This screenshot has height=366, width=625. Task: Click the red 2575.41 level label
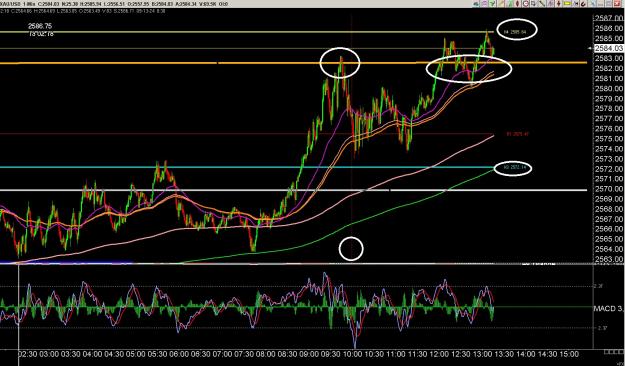point(517,134)
